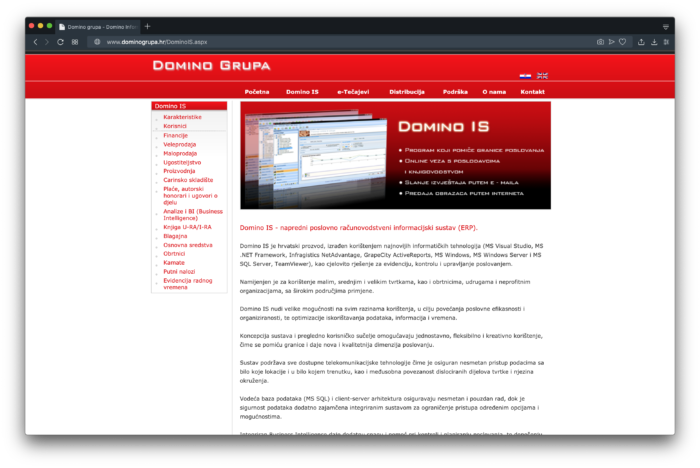Open the easy setup sliders icon
Viewport: 700px width, 468px height.
tap(666, 42)
